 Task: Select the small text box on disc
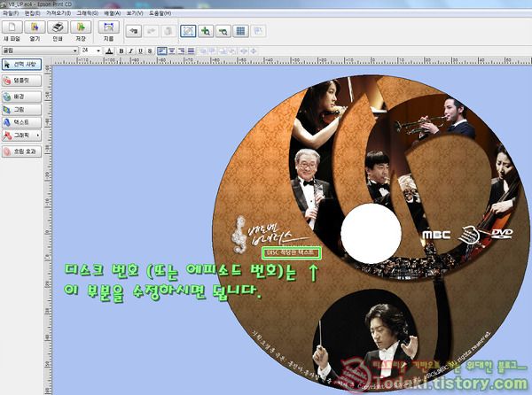[292, 253]
